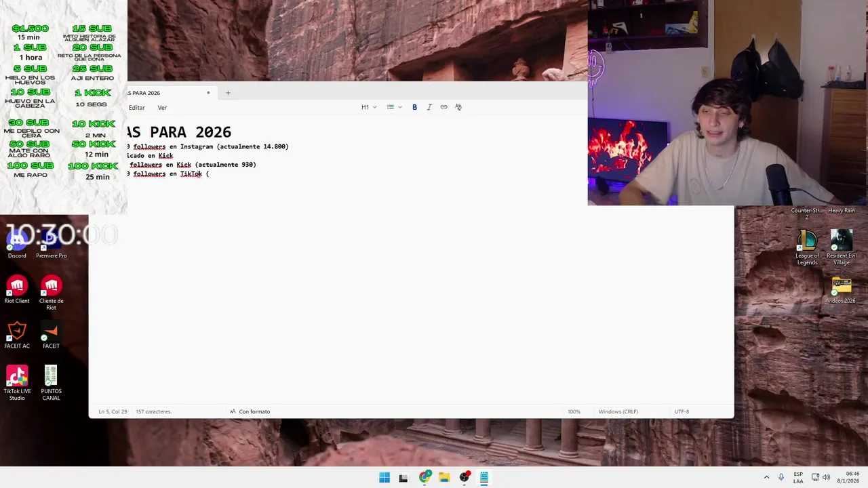Open the ESP LAA language switcher

coord(798,477)
